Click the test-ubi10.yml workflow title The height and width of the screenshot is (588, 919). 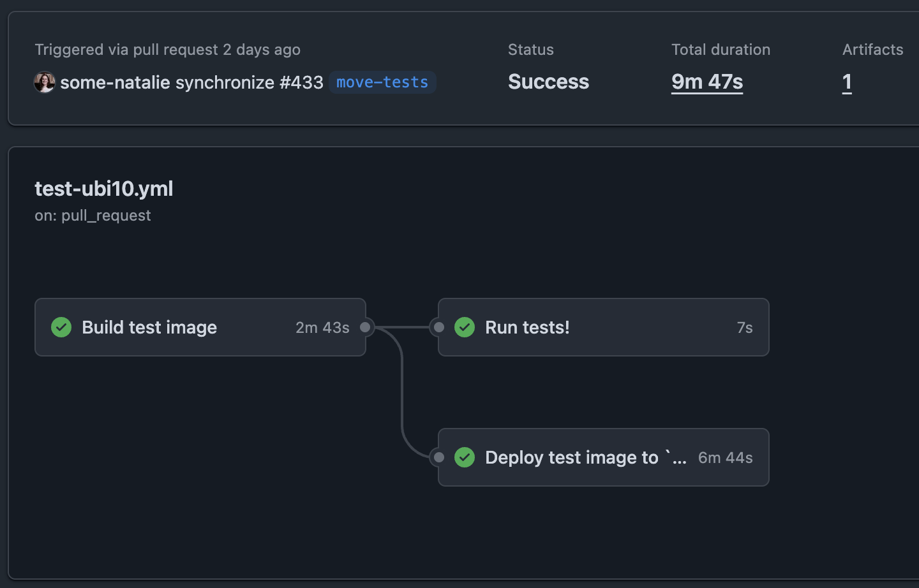(x=104, y=189)
